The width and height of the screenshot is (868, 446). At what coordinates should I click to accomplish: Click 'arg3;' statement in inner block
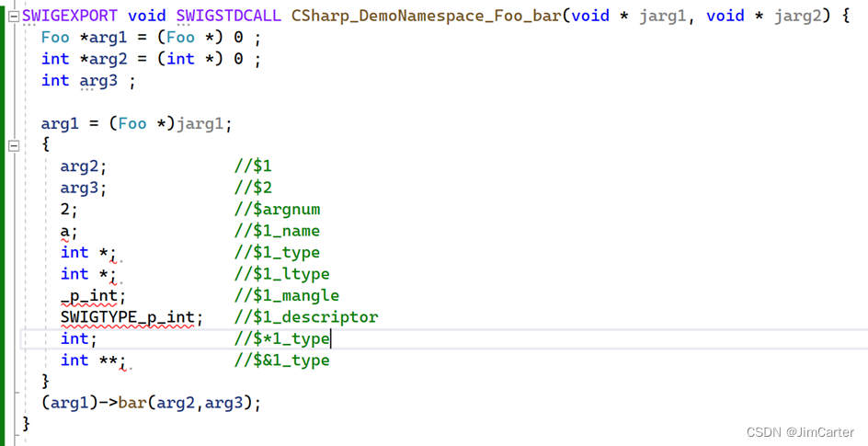83,189
